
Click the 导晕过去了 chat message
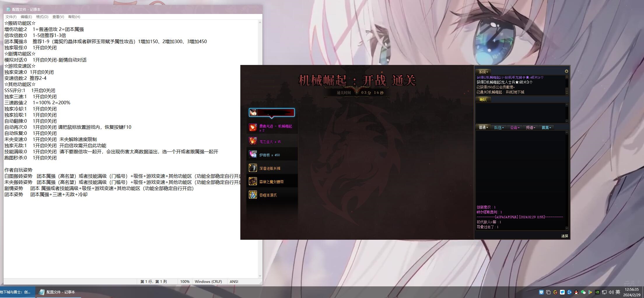coord(488,227)
